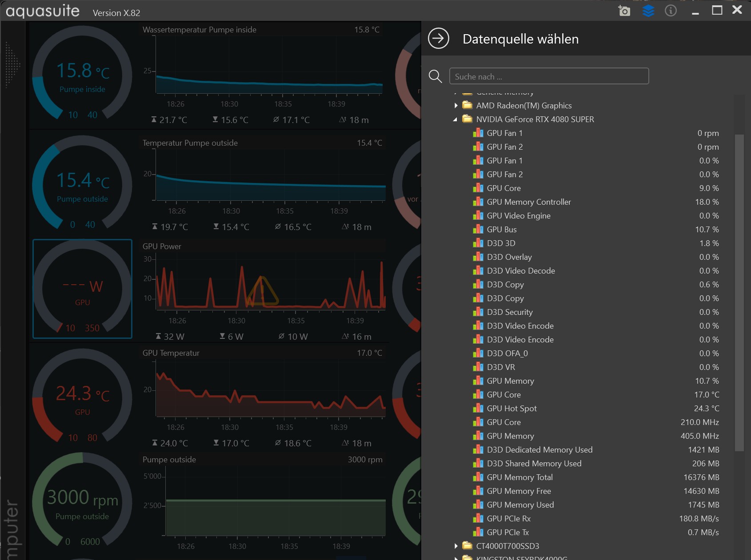Click the arrow circle beside Datenquelle wählen

point(439,39)
